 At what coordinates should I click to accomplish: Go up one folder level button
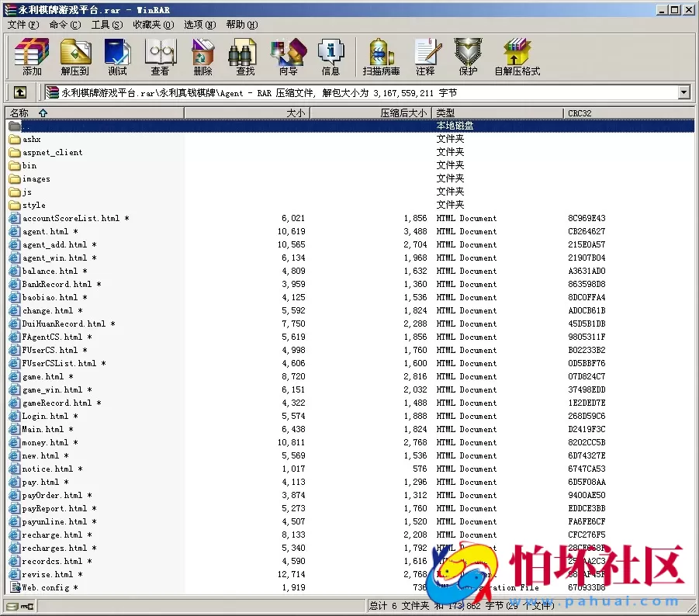click(20, 92)
